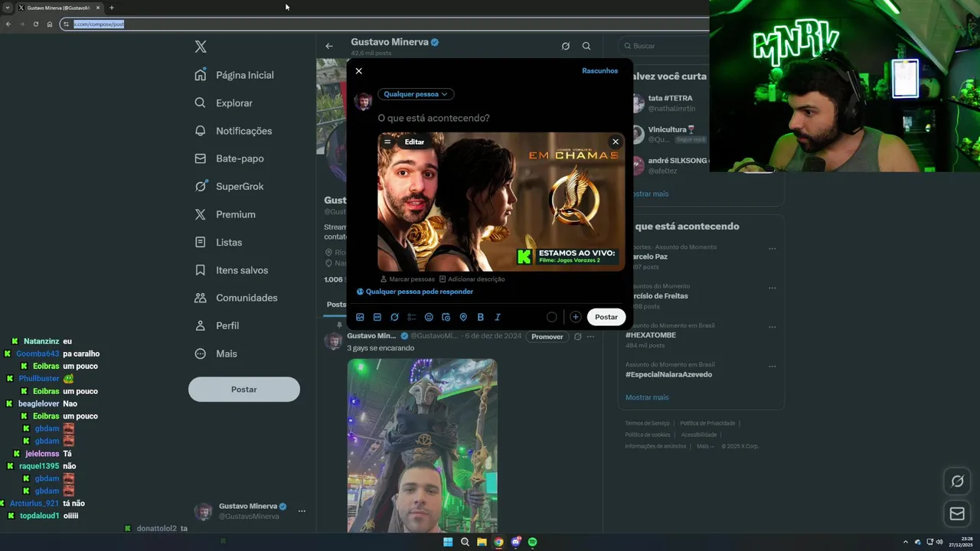Click the add another post plus icon

click(x=576, y=317)
